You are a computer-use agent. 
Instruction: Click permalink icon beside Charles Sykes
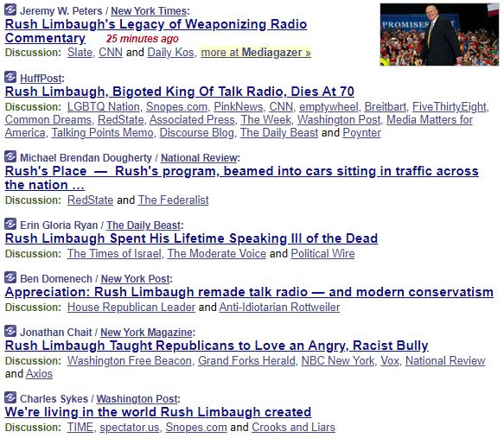pyautogui.click(x=10, y=398)
